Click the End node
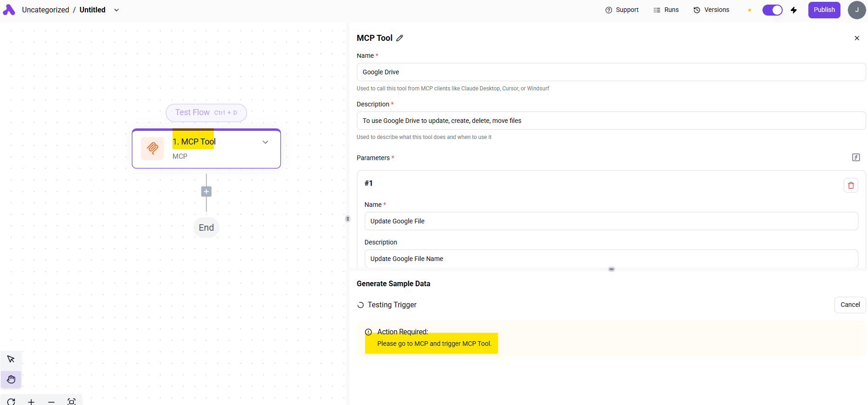868x405 pixels. coord(206,227)
